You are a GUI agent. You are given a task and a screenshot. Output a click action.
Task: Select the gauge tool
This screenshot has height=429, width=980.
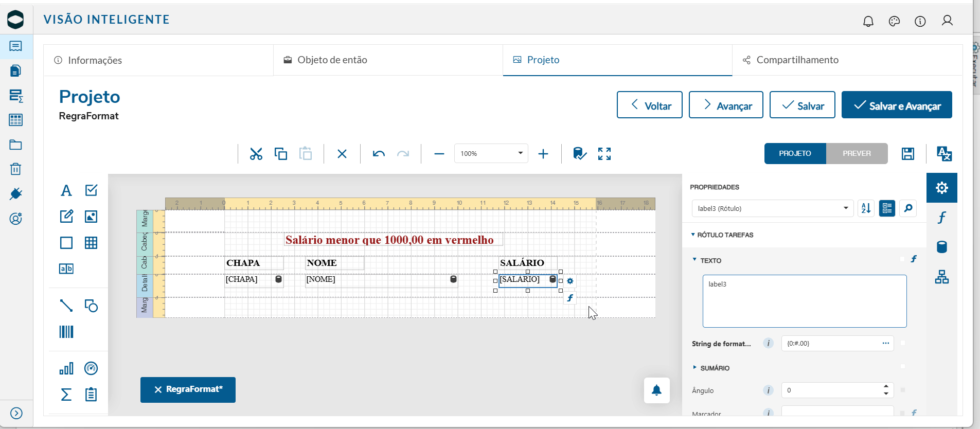(91, 368)
